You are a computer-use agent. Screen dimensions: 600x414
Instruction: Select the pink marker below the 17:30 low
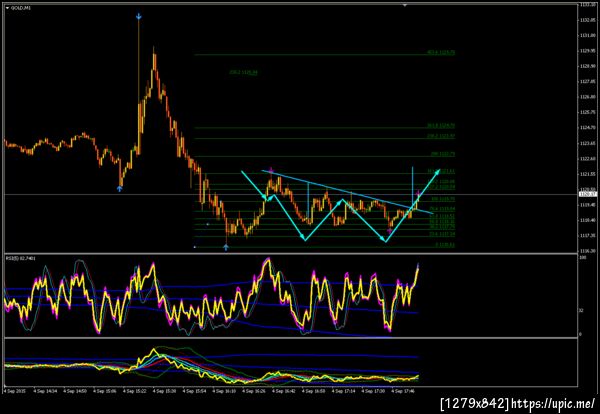(x=389, y=231)
